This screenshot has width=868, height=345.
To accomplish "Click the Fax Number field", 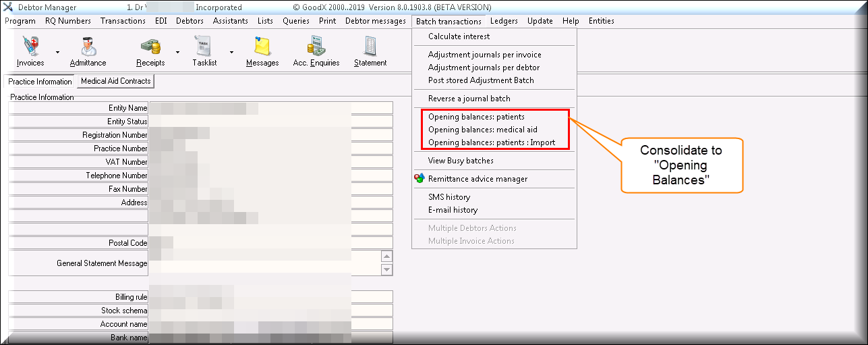I will 270,189.
